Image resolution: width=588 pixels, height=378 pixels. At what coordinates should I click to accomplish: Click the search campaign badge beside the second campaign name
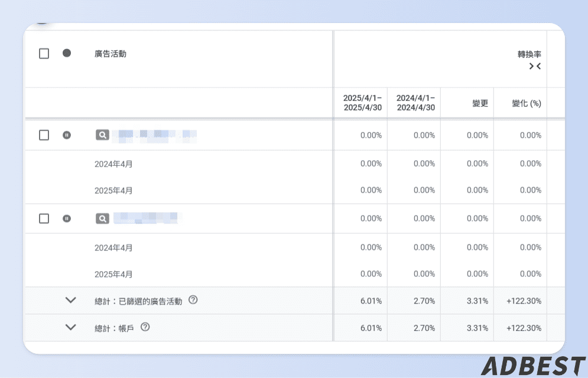[102, 218]
